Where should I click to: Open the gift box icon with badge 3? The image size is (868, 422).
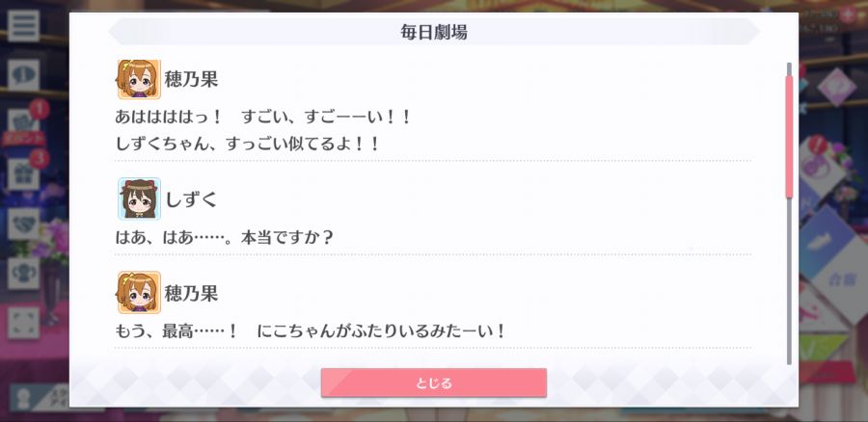(x=23, y=173)
